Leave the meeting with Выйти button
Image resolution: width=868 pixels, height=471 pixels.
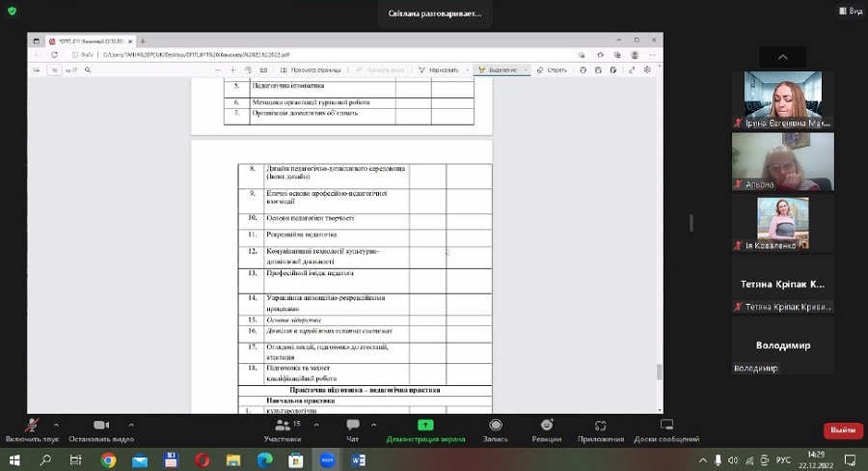[x=842, y=430]
